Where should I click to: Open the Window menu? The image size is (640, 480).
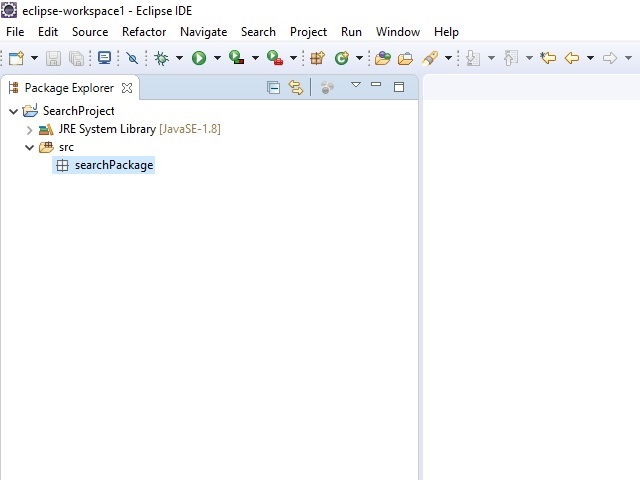pos(398,32)
